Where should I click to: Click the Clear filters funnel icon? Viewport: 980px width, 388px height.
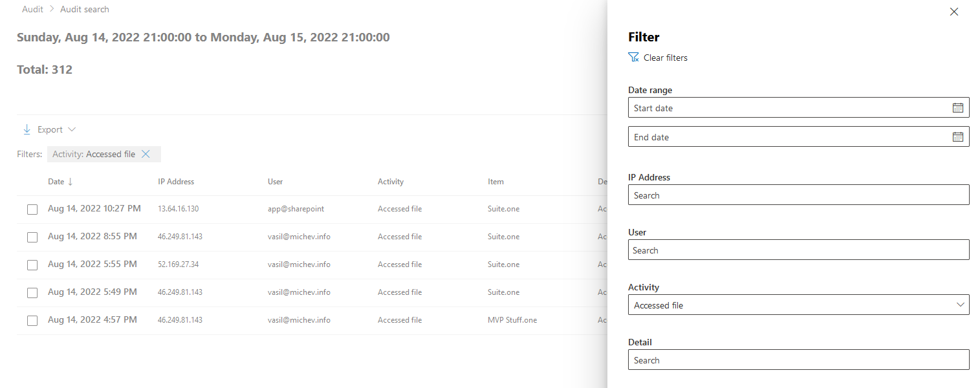pos(633,57)
